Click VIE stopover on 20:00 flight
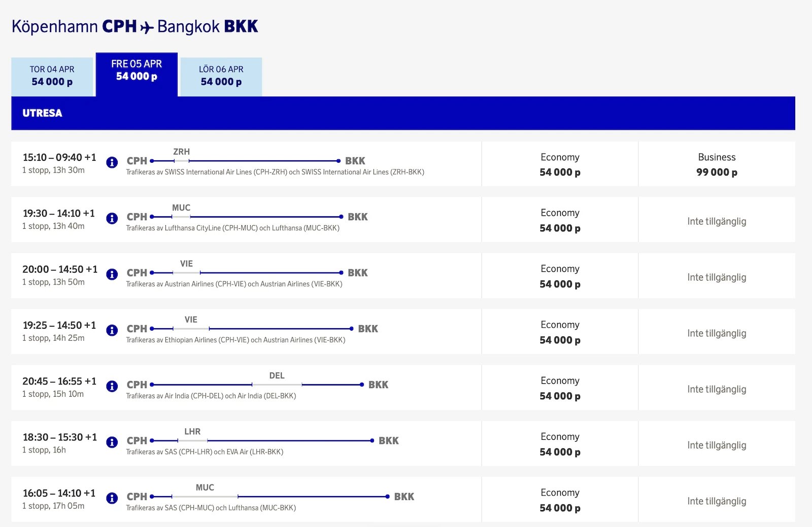 pyautogui.click(x=186, y=264)
